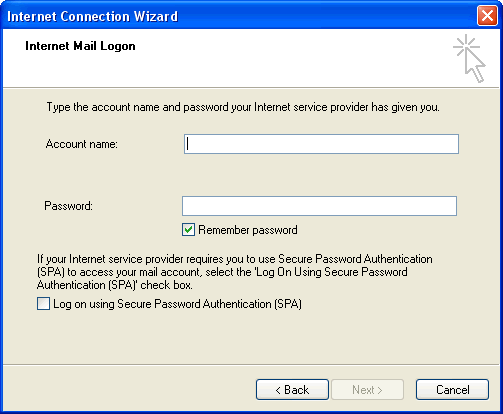503x414 pixels.
Task: Click the SPA explanation paragraph text
Action: tap(235, 272)
